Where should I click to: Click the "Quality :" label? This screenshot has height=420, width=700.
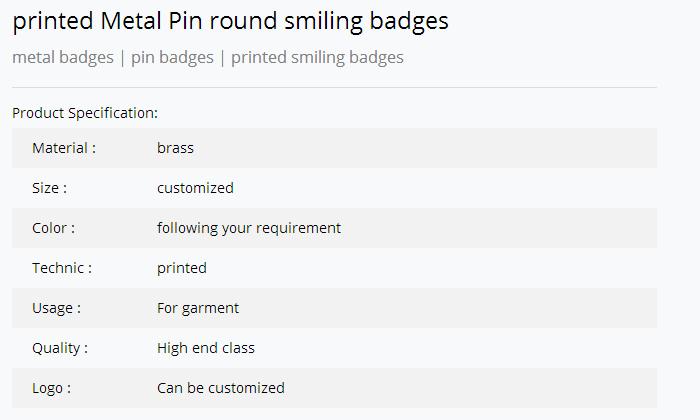(x=60, y=348)
